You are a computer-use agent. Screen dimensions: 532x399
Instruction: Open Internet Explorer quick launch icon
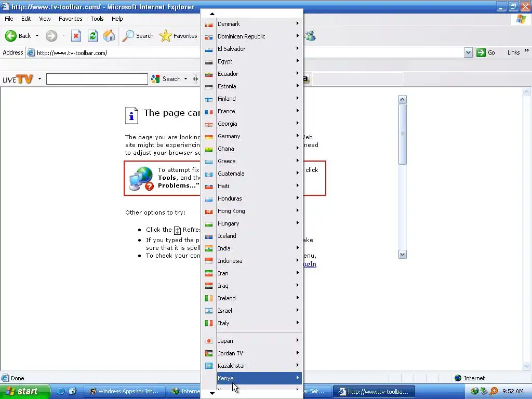click(61, 391)
